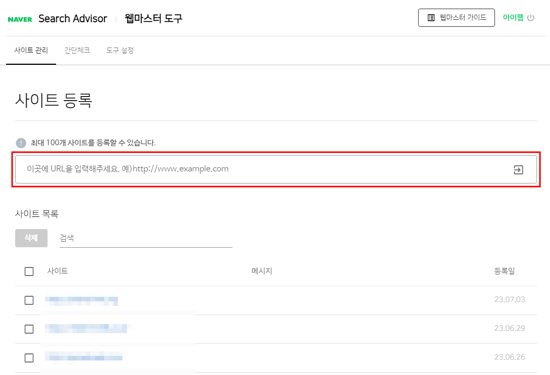Open 웹마스터 도구 title link
550x375 pixels.
click(x=153, y=18)
